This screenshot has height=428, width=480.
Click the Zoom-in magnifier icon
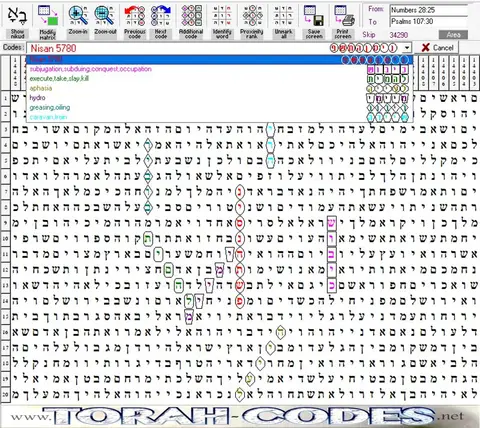tap(78, 16)
